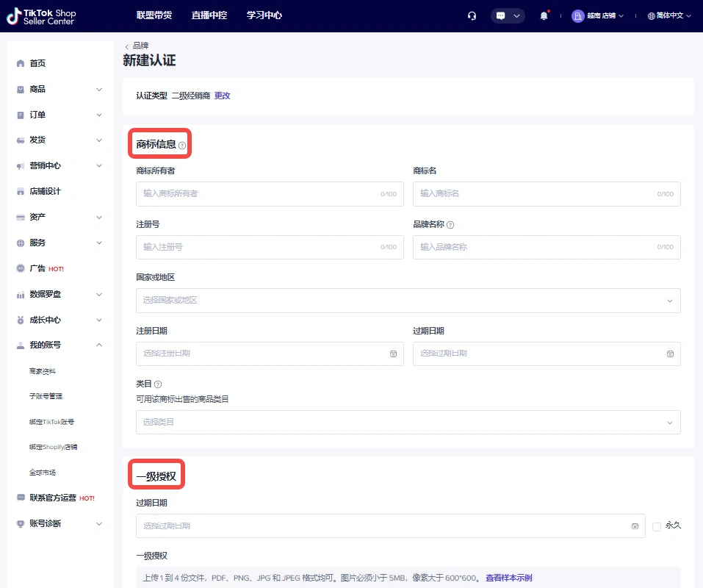
Task: Tick the 永久 checkbox
Action: point(657,526)
